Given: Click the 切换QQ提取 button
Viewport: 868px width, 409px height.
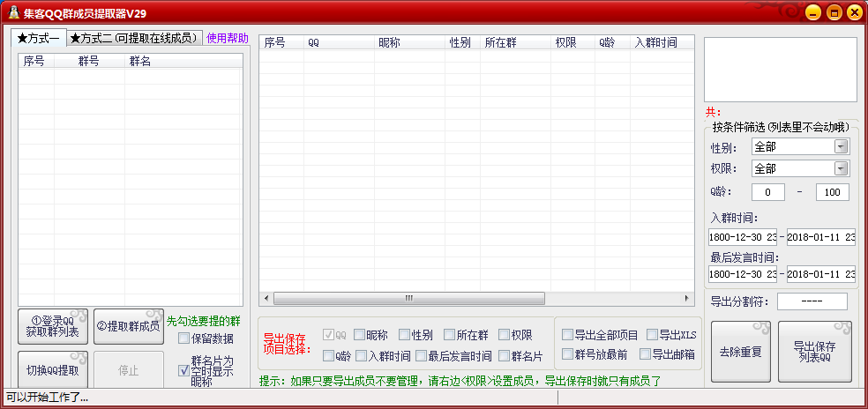Looking at the screenshot, I should (53, 370).
